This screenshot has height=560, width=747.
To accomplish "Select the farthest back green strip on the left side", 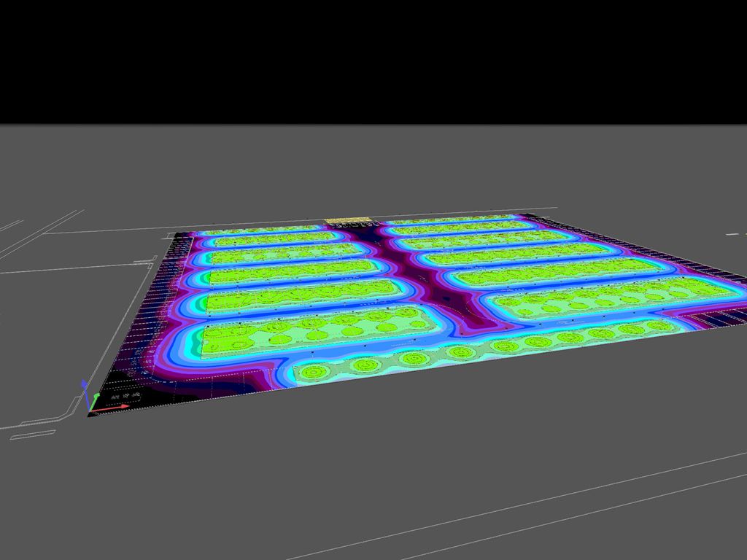I will coord(263,230).
